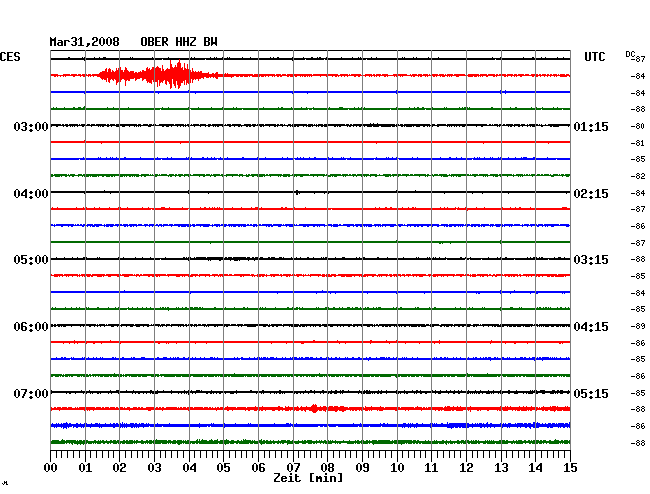Click minute tick label 00 on the axis

tap(51, 467)
